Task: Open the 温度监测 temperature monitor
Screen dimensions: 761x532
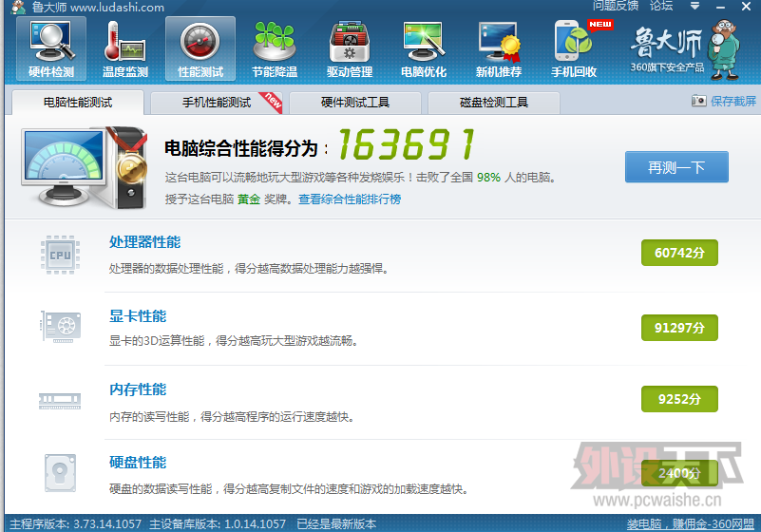Action: (x=125, y=48)
